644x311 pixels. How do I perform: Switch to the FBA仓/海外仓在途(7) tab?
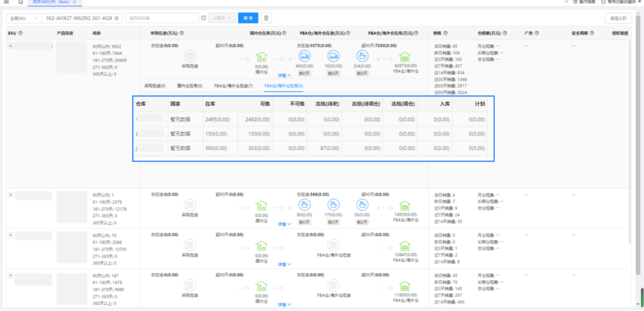(233, 86)
